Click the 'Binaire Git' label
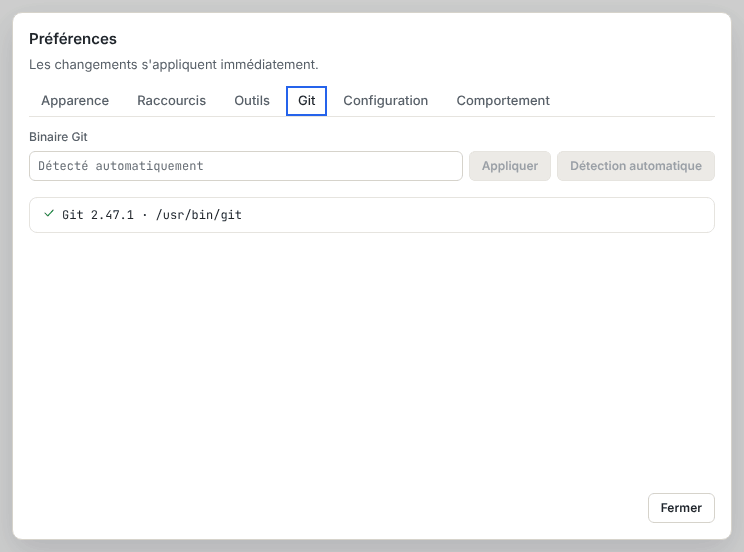Screen dimensions: 744x552 click(58, 137)
